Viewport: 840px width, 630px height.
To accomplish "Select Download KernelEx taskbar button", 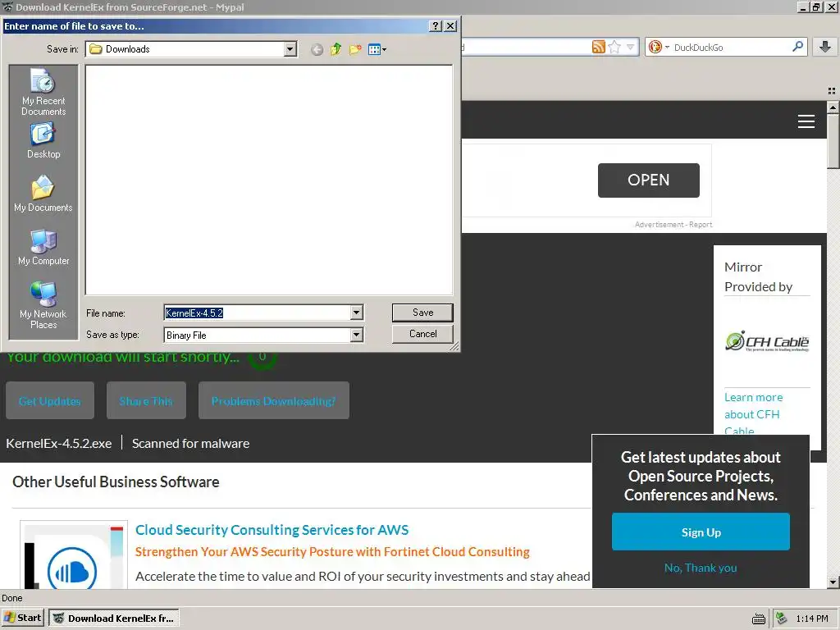I will click(114, 619).
